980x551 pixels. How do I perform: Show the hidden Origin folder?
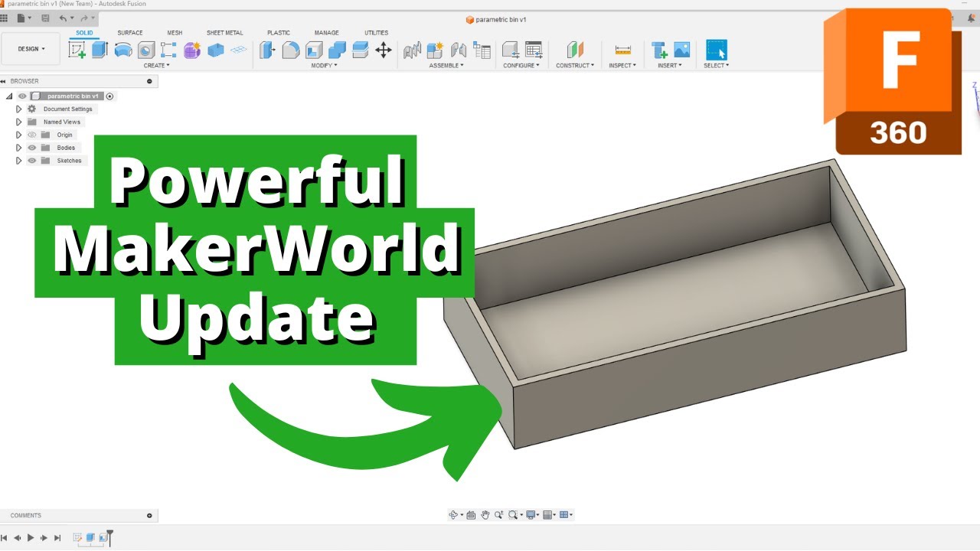(32, 135)
